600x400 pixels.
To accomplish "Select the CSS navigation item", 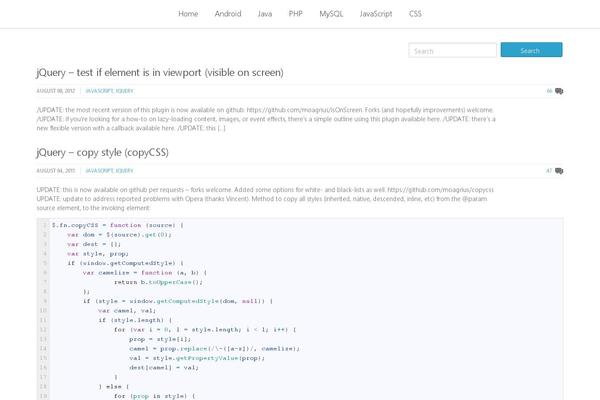I will coord(415,14).
